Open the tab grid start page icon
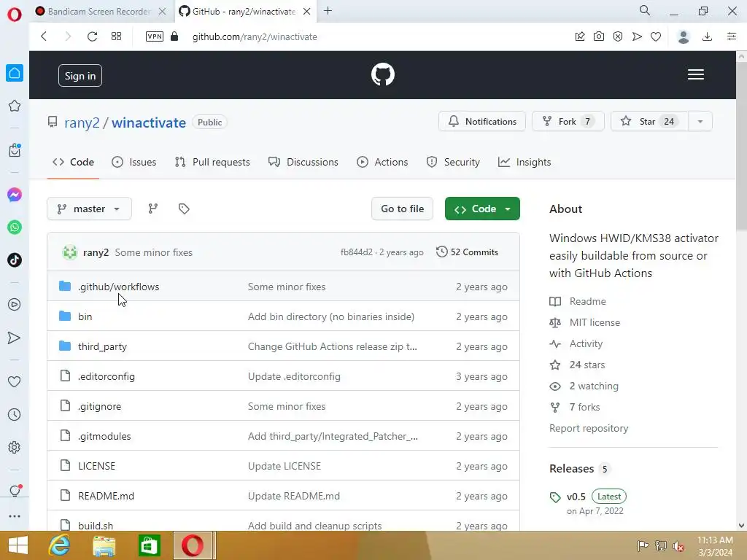The image size is (747, 560). (x=116, y=36)
